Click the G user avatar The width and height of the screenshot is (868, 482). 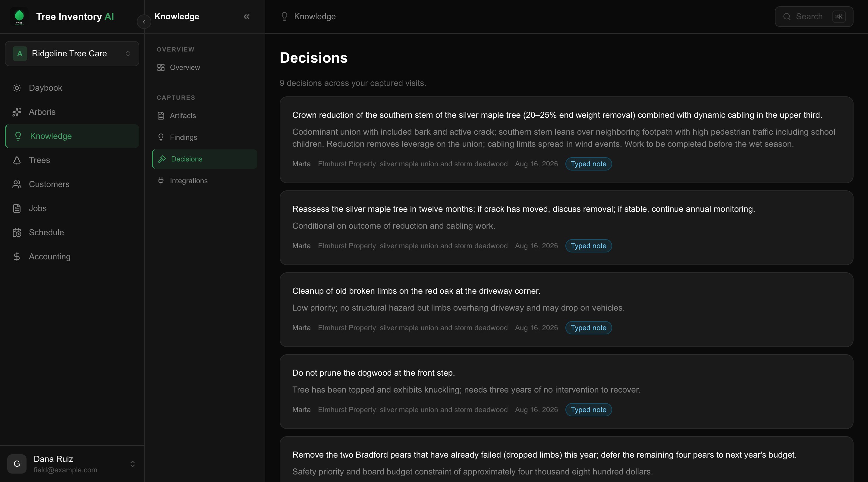17,464
